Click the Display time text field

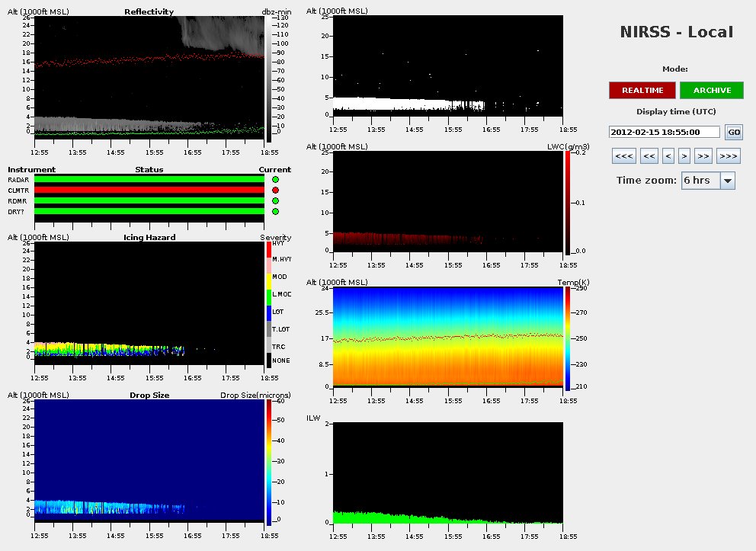tap(665, 132)
